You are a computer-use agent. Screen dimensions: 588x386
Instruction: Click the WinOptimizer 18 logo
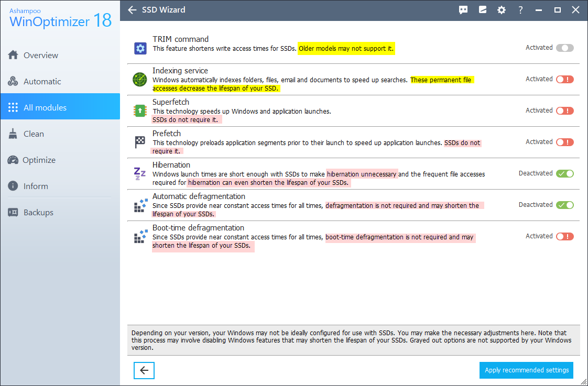60,18
